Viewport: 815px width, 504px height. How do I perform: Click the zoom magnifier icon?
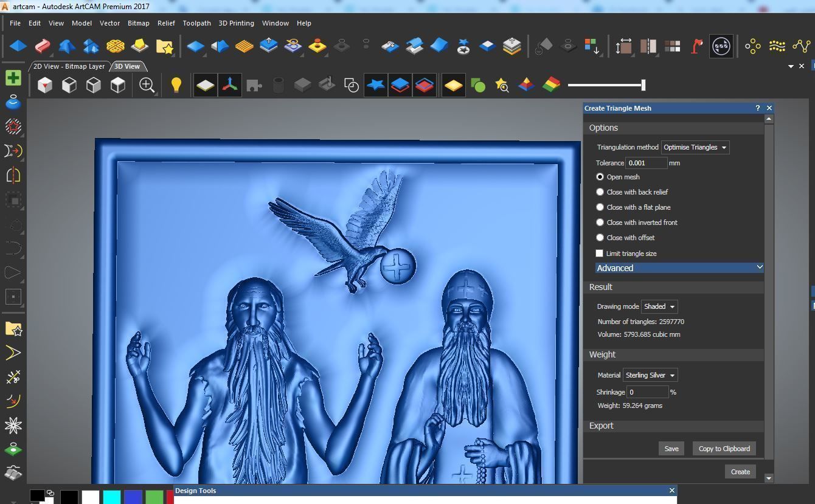(x=147, y=85)
